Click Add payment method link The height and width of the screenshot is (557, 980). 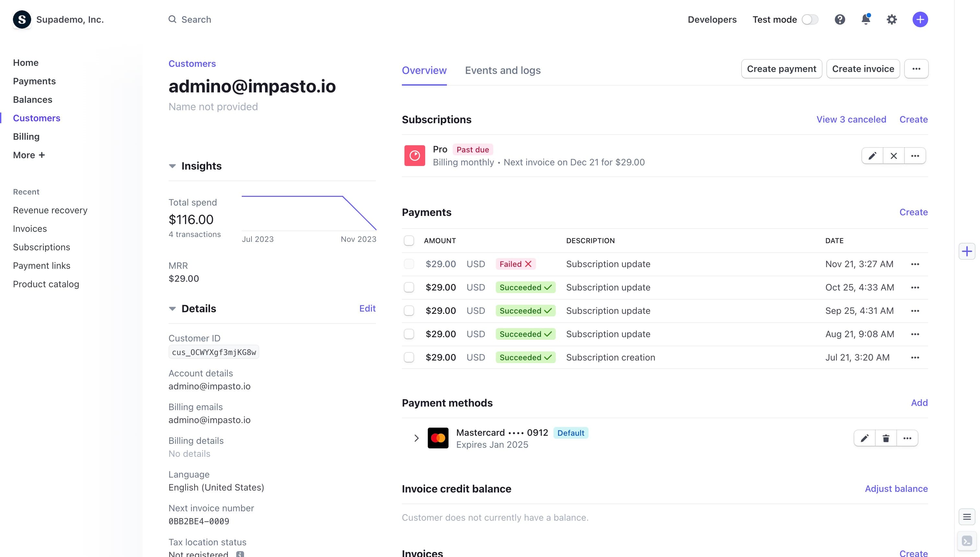click(919, 402)
